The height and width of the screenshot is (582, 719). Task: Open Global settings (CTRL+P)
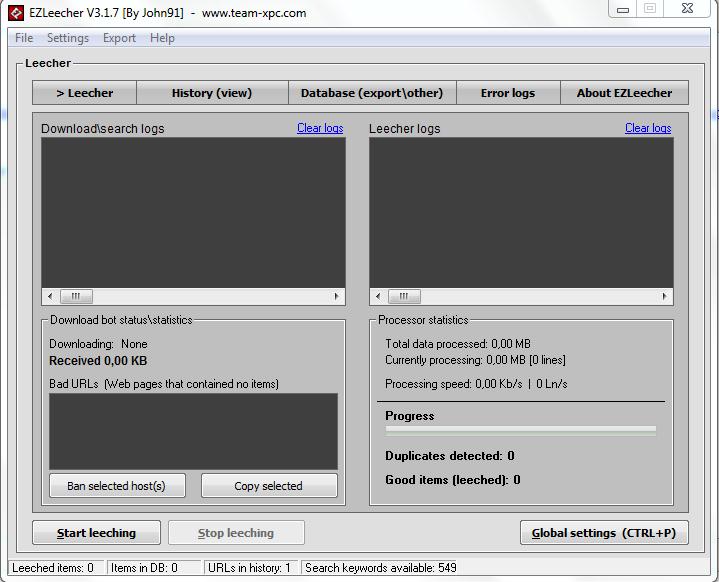[604, 532]
